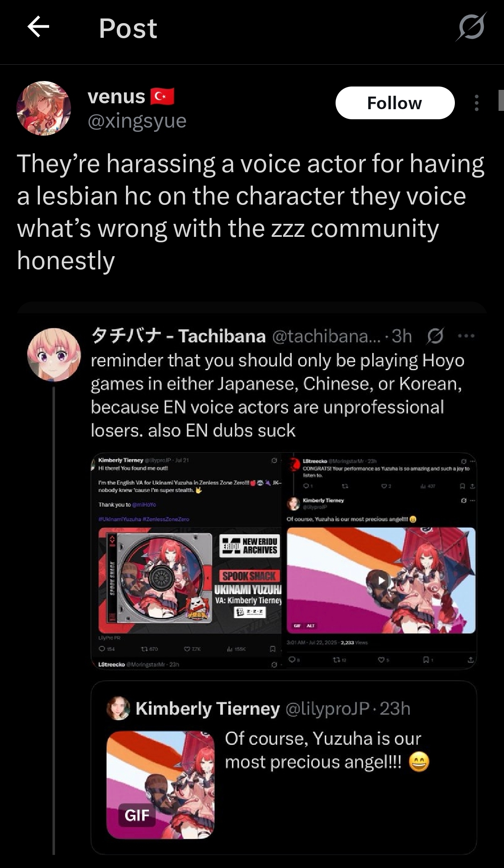This screenshot has height=868, width=504.
Task: Tap the Grok icon in the header
Action: click(471, 27)
